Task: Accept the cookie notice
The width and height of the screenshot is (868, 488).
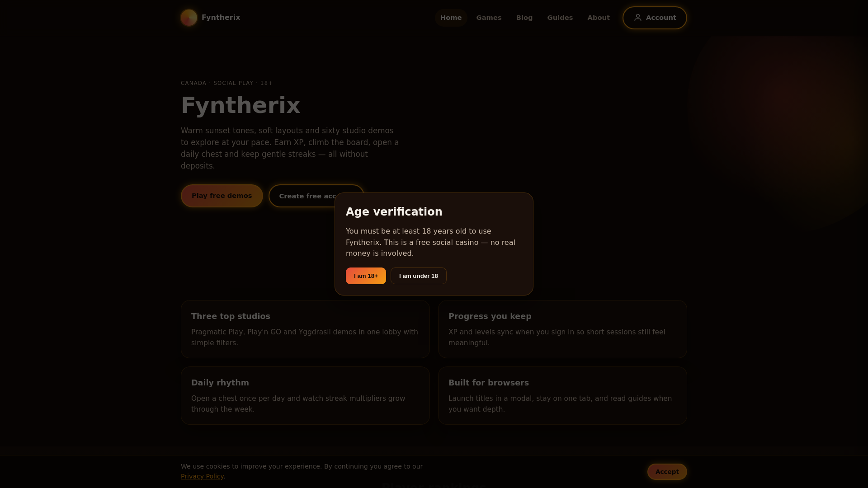Action: coord(667,472)
